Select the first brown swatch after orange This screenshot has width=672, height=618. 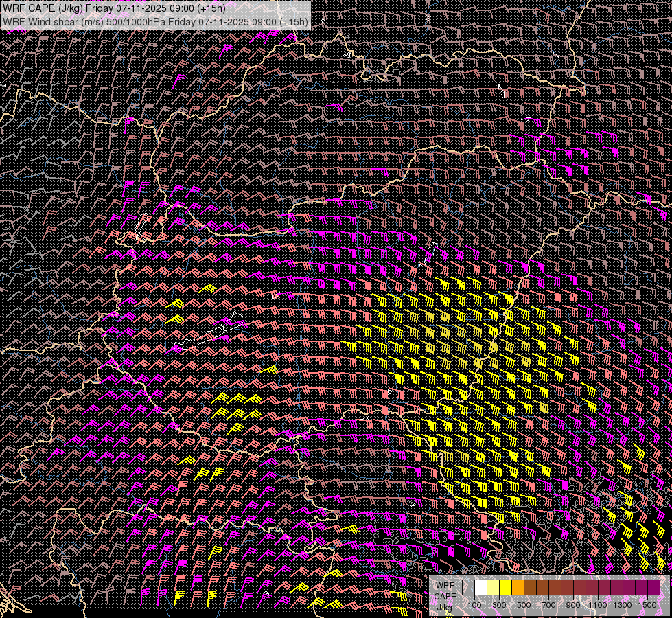[530, 588]
